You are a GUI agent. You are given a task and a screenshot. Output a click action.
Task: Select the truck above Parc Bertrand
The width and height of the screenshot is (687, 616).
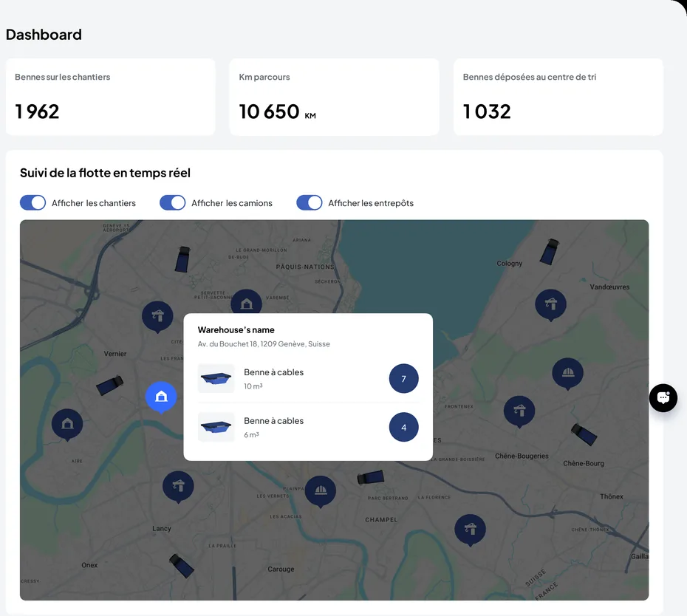371,477
